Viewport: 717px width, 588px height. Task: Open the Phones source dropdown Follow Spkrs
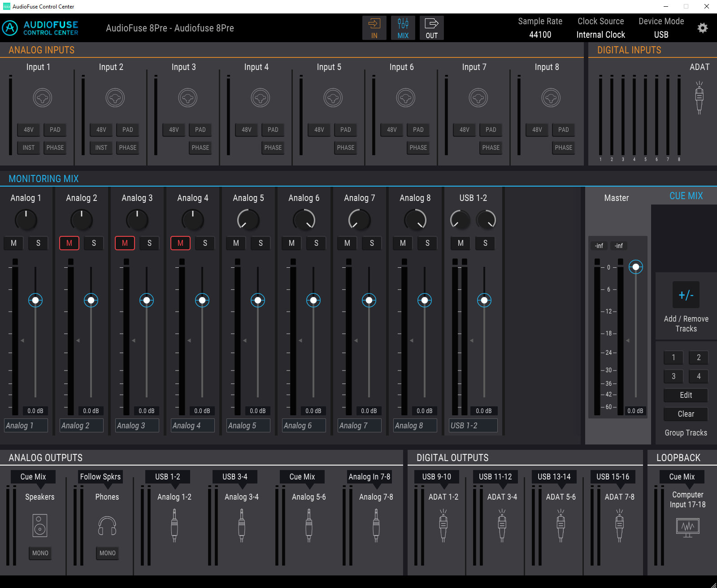click(100, 477)
